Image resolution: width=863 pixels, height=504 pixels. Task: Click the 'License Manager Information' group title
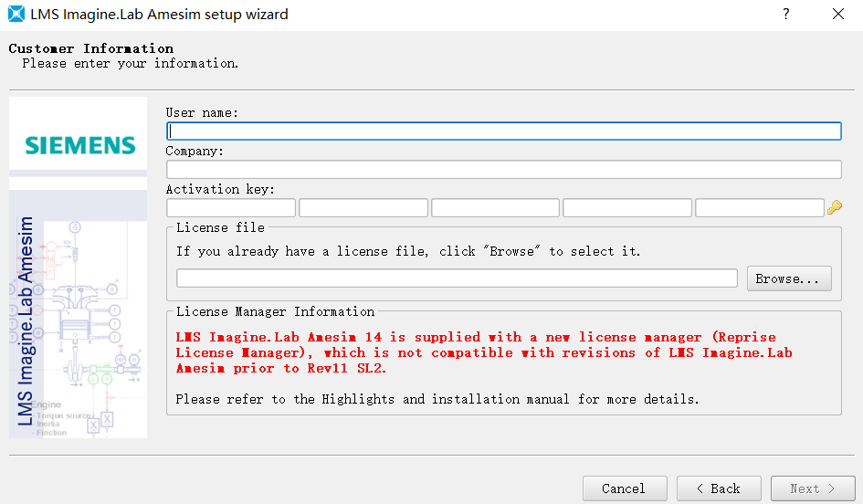click(275, 312)
